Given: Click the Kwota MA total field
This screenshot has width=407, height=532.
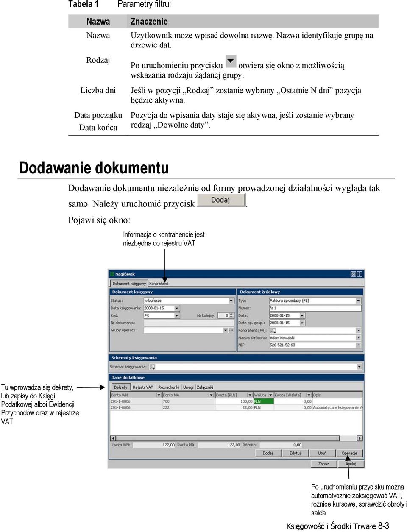Looking at the screenshot, I should click(219, 445).
